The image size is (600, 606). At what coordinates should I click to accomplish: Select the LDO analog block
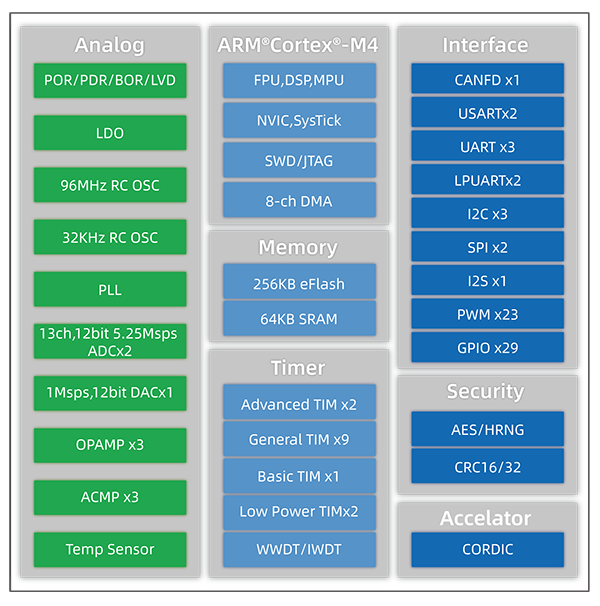110,132
